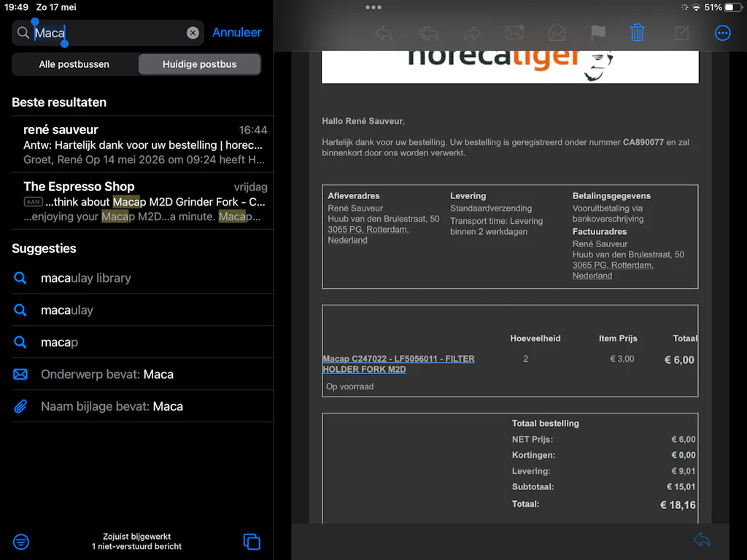Screen dimensions: 747x560
Task: Tap the horecatiger logo banner
Action: (510, 66)
